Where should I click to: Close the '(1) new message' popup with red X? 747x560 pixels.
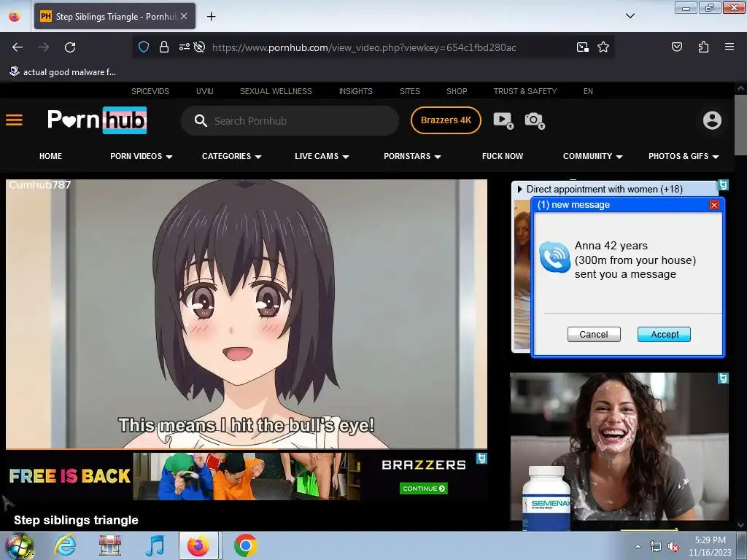coord(713,205)
